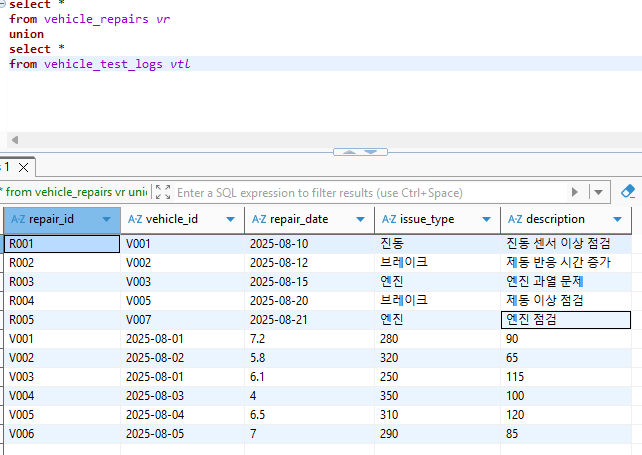
Task: Click the editor scroll left arrow
Action: [x=15, y=140]
